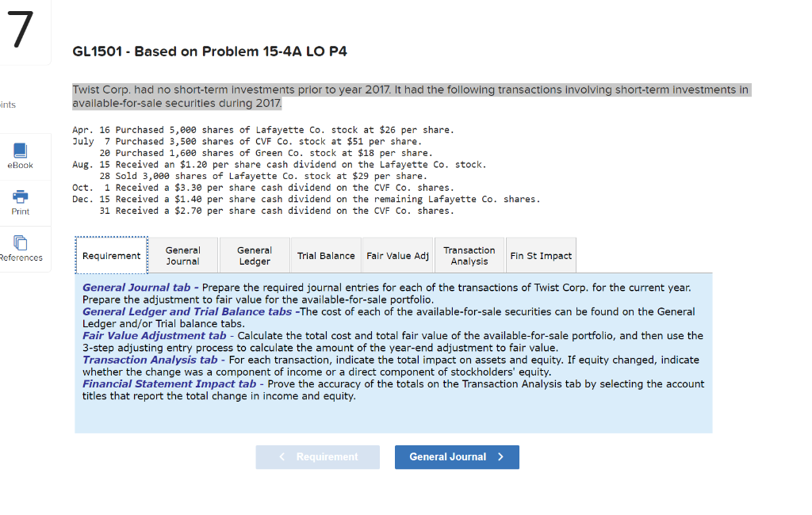Viewport: 812px width, 515px height.
Task: Click the Sold 3,000 shares transaction line
Action: point(263,176)
